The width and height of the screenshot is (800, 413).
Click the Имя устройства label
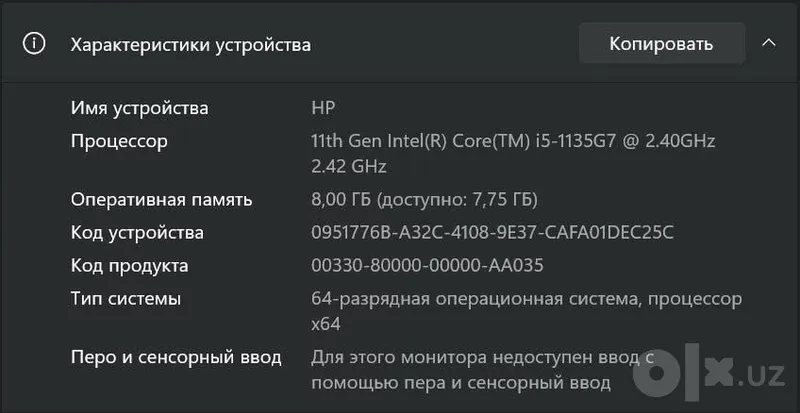click(139, 109)
